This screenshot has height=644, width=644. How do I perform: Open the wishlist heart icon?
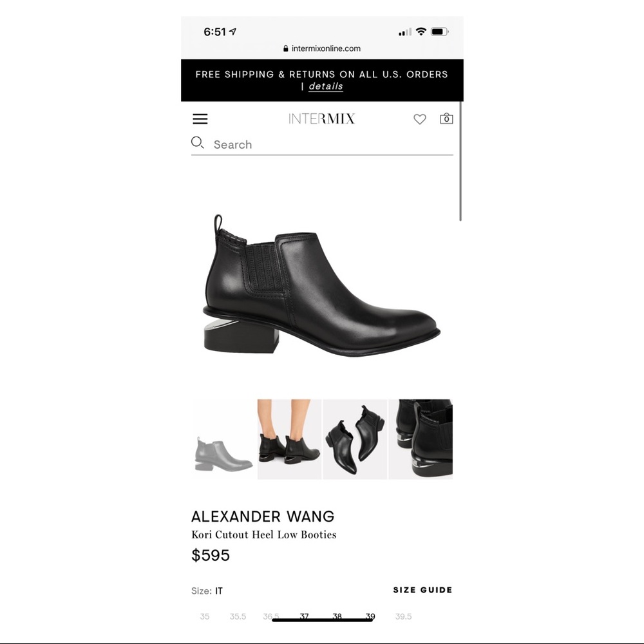coord(419,119)
